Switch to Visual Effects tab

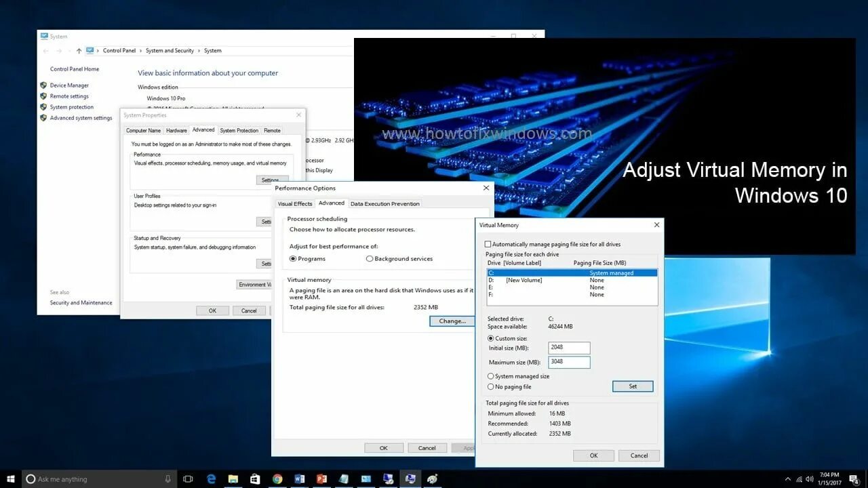(x=295, y=204)
